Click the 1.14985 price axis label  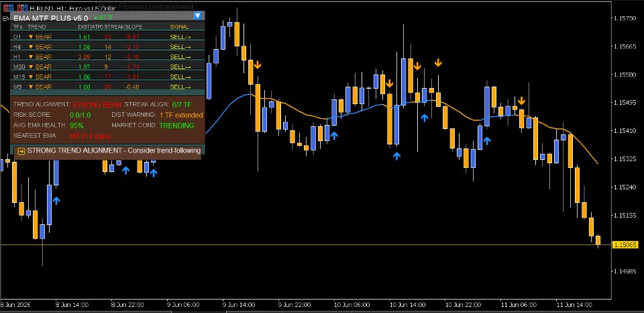[625, 271]
